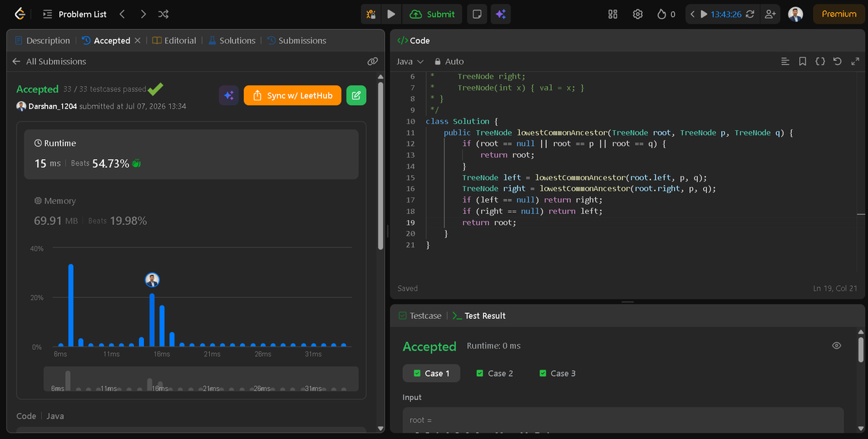
Task: Open the layout manager icon
Action: tap(613, 14)
